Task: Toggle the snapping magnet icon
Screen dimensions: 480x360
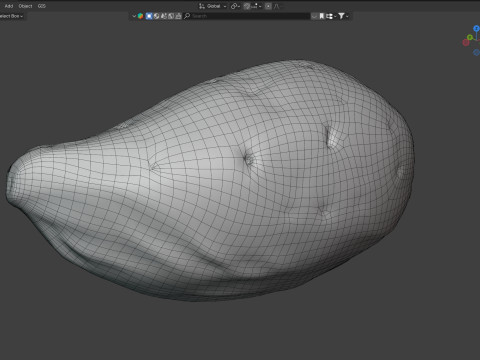Action: 247,6
